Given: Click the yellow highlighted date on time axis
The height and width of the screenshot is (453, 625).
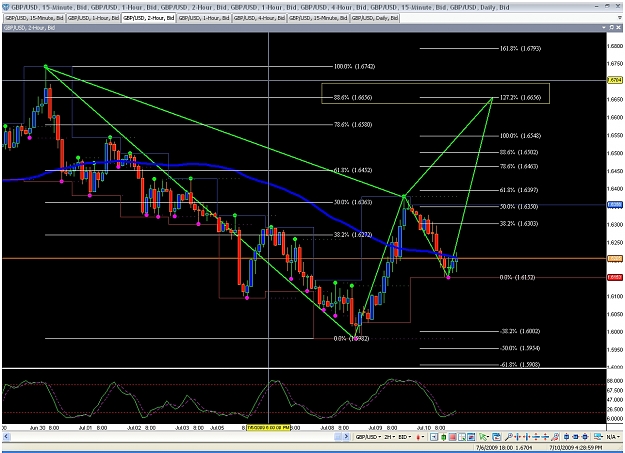Looking at the screenshot, I should 268,427.
